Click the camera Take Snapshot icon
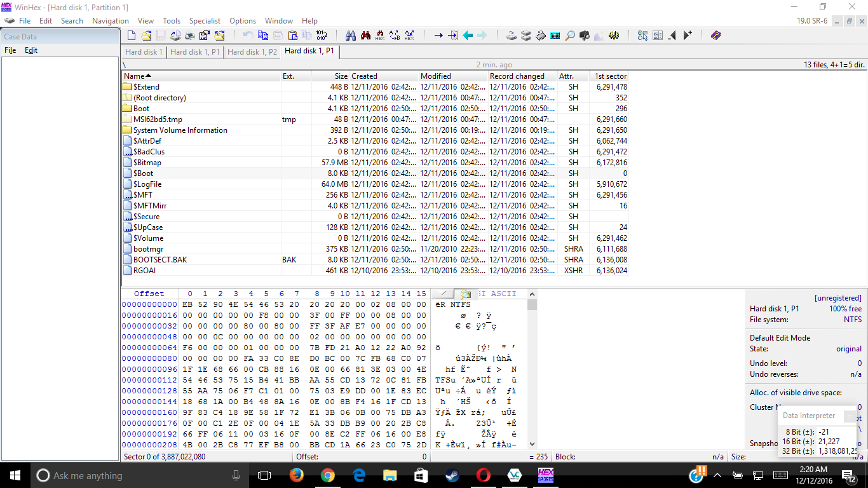This screenshot has width=868, height=488. point(585,36)
